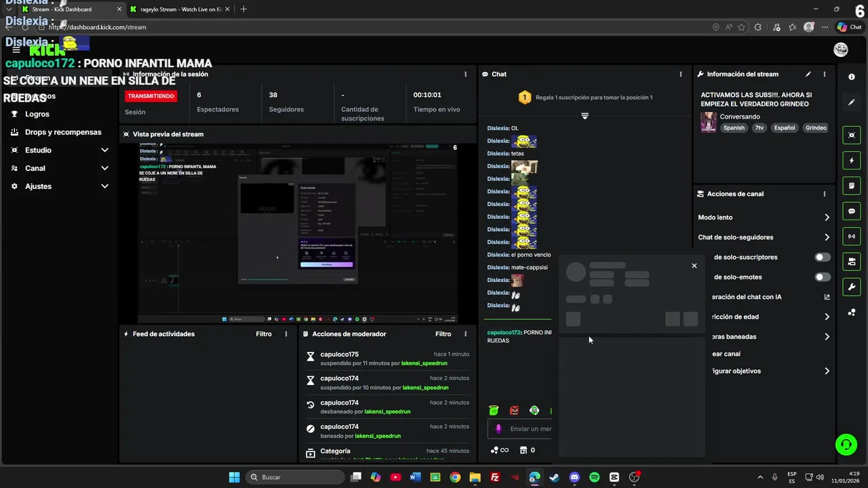Image resolution: width=868 pixels, height=488 pixels.
Task: Open Acciones de moderador three-dot menu
Action: [x=465, y=334]
